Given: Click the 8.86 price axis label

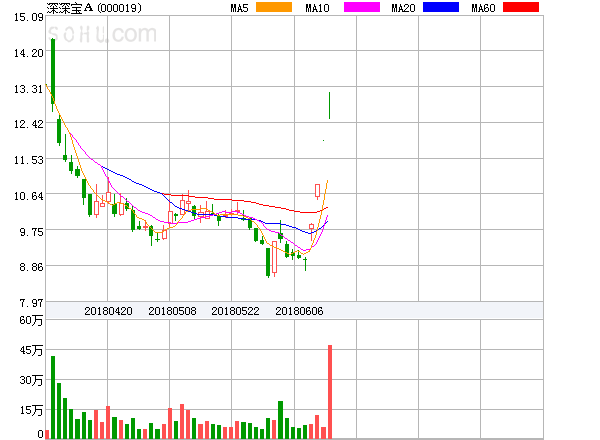Looking at the screenshot, I should (31, 267).
